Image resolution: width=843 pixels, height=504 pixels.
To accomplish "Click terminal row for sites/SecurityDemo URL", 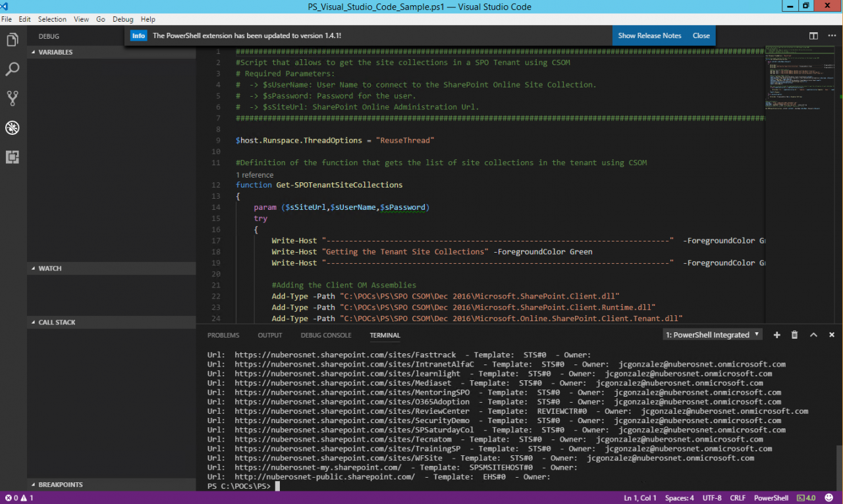I will click(494, 420).
